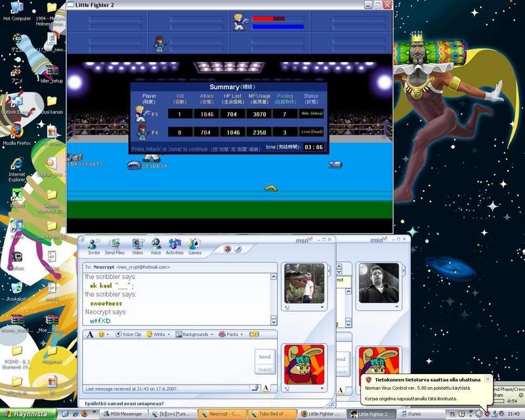
Task: Close the security warning balloon notification
Action: pos(486,379)
